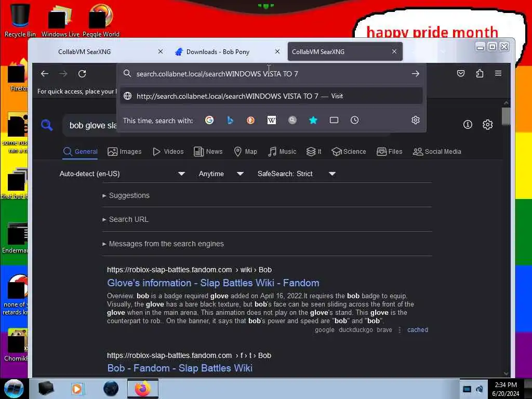
Task: Reload the page with the refresh icon
Action: (82, 74)
